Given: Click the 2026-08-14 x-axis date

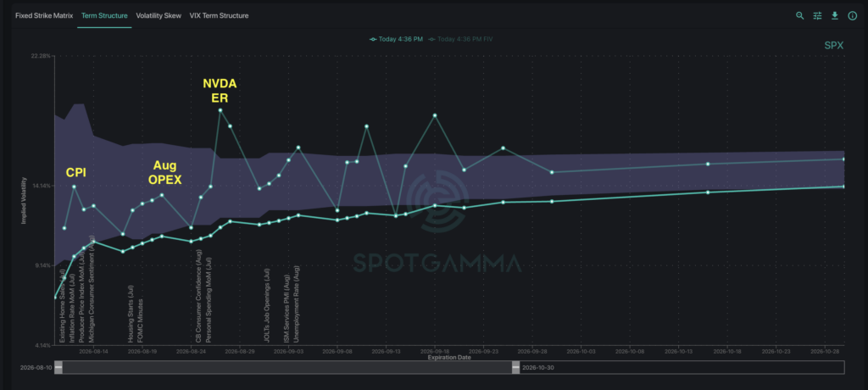Looking at the screenshot, I should pyautogui.click(x=93, y=351).
